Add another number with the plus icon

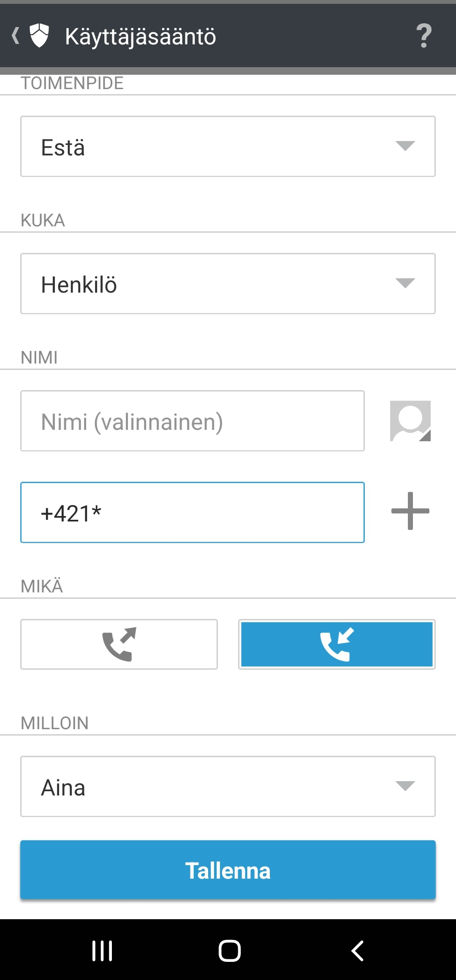[410, 511]
